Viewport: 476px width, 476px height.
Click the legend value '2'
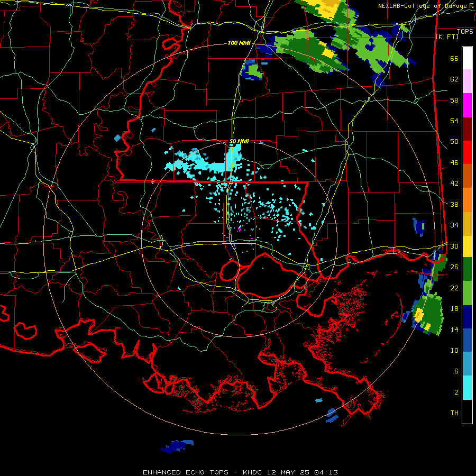click(x=456, y=392)
